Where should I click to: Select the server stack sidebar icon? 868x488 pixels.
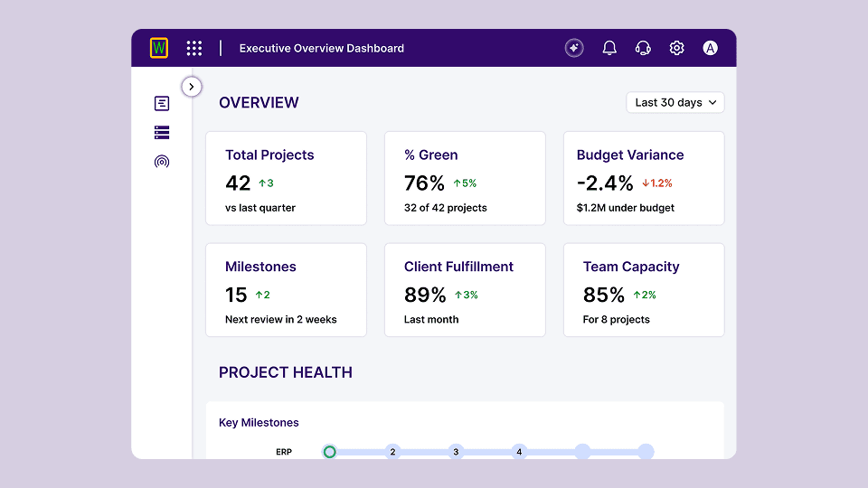point(162,133)
